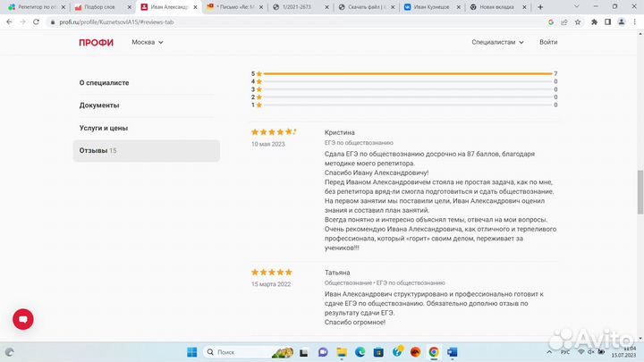644x362 pixels.
Task: Select the 'Отзывы 15' sidebar section
Action: tap(146, 151)
